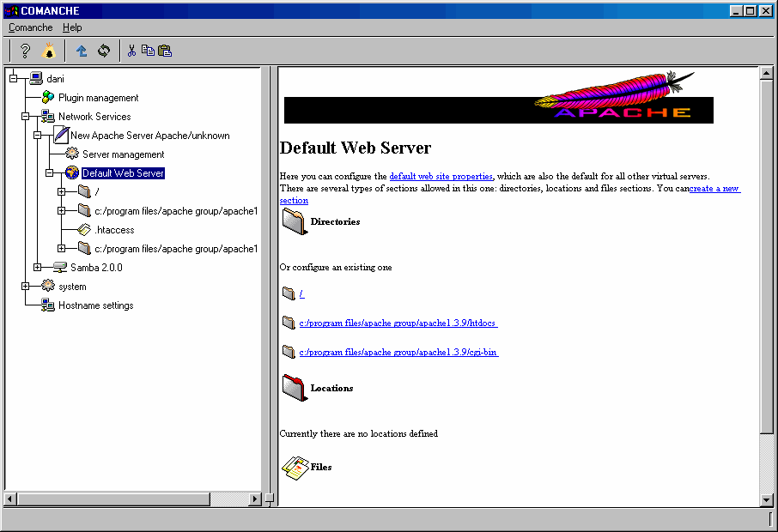Click the gear icon beside system

click(x=47, y=286)
